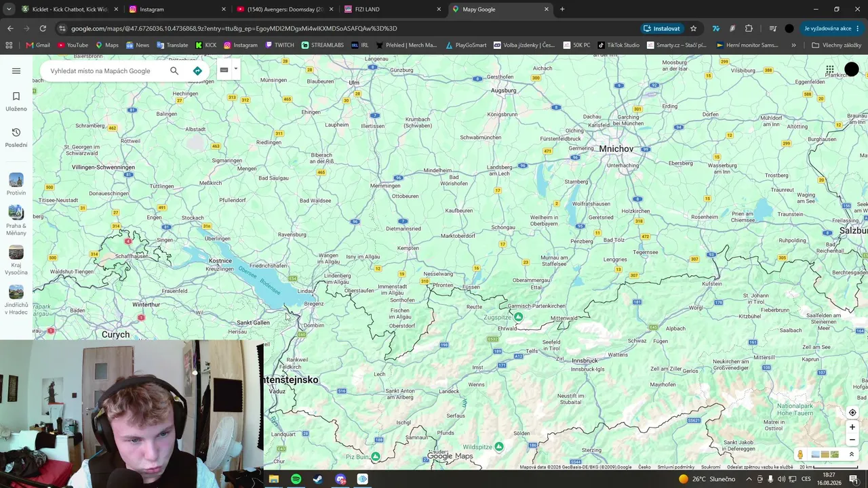Select the Piz Buin mountain marker
Viewport: 868px width, 488px height.
tap(376, 456)
